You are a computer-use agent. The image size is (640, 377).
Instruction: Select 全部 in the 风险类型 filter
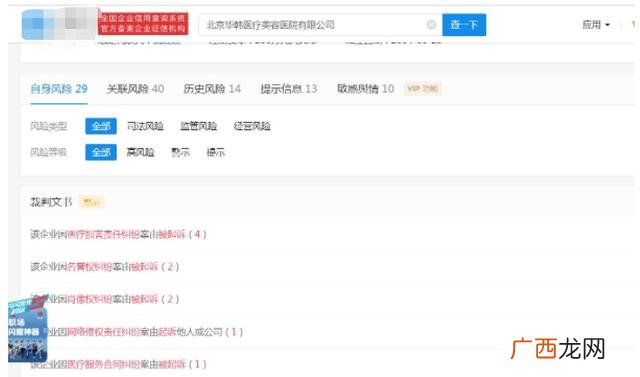pos(101,126)
